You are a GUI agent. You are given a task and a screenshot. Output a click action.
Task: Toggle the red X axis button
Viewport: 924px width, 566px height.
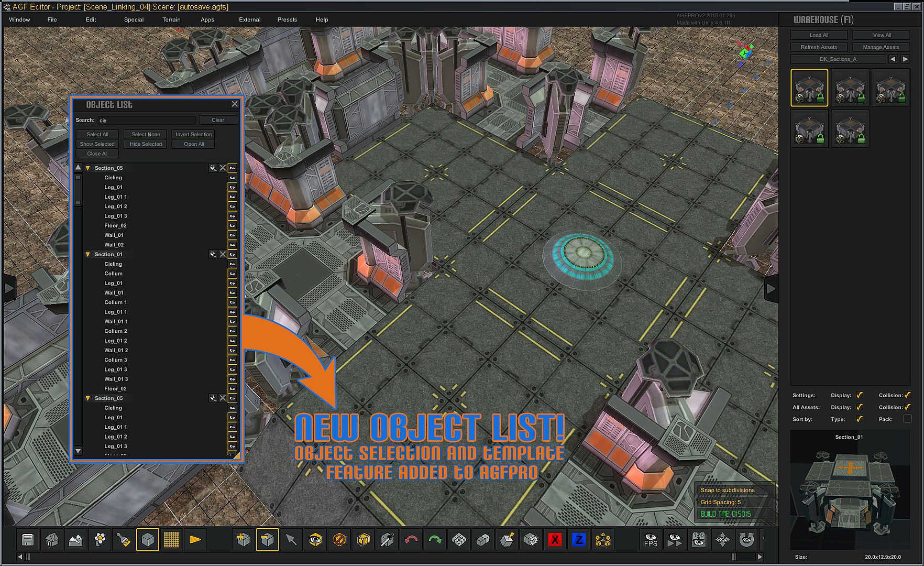pos(555,539)
